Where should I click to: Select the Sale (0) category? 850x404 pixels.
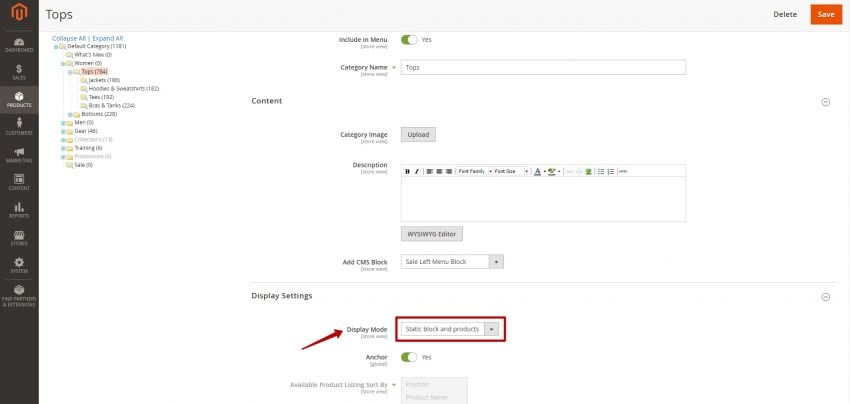pos(83,165)
